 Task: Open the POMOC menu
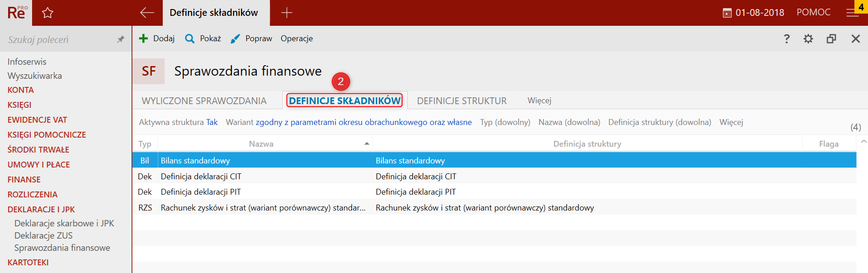(x=813, y=13)
